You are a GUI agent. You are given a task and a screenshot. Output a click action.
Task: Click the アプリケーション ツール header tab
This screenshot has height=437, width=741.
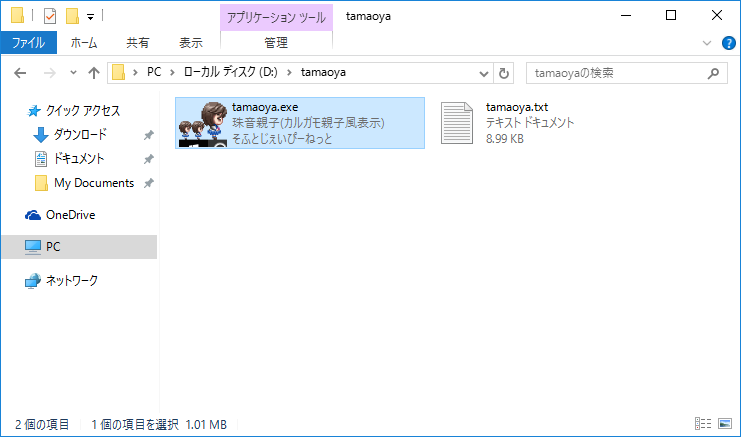[276, 17]
